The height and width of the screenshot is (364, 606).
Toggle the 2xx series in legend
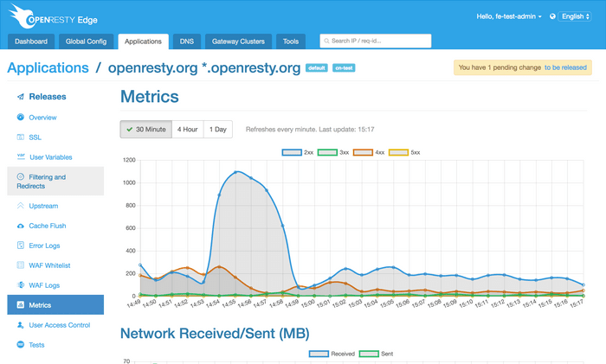(297, 152)
